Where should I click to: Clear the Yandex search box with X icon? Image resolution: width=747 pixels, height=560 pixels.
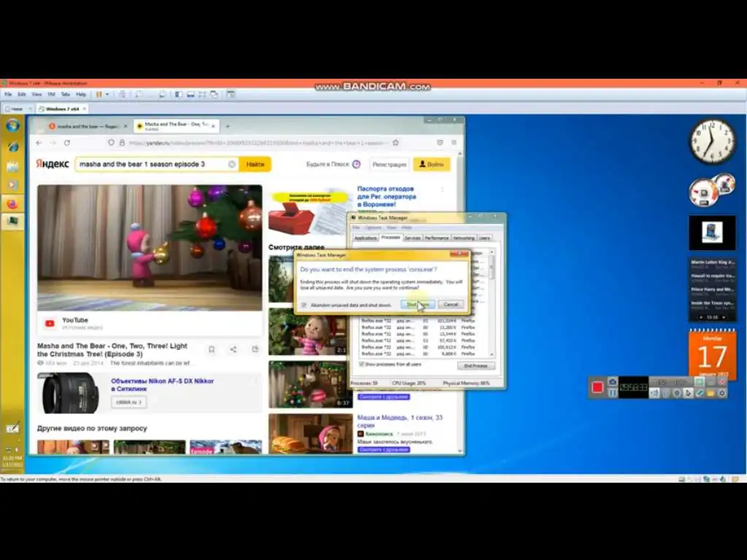pos(232,164)
